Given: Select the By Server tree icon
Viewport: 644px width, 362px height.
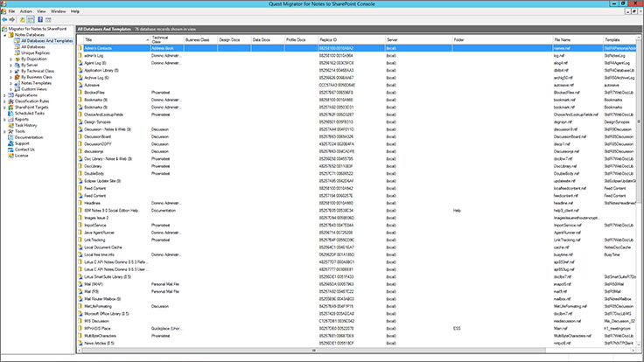Looking at the screenshot, I should pos(17,65).
